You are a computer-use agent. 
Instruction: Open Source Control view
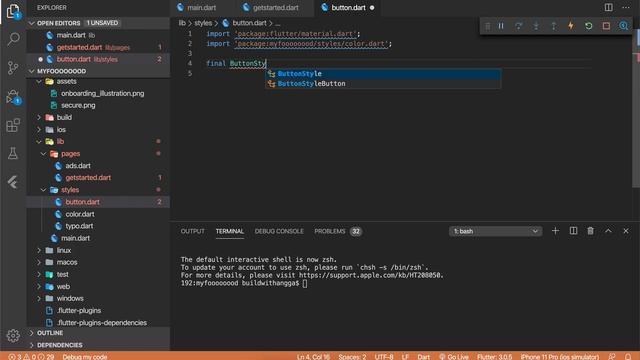coord(13,68)
